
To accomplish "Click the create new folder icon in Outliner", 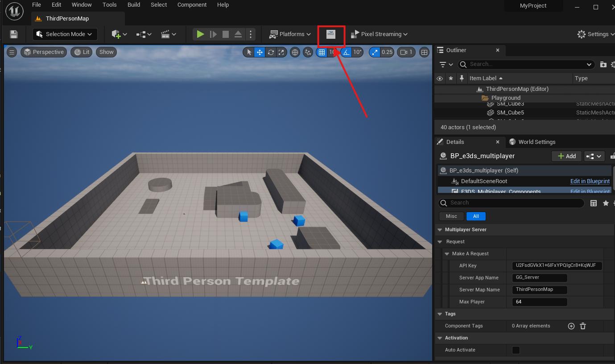I will tap(603, 64).
